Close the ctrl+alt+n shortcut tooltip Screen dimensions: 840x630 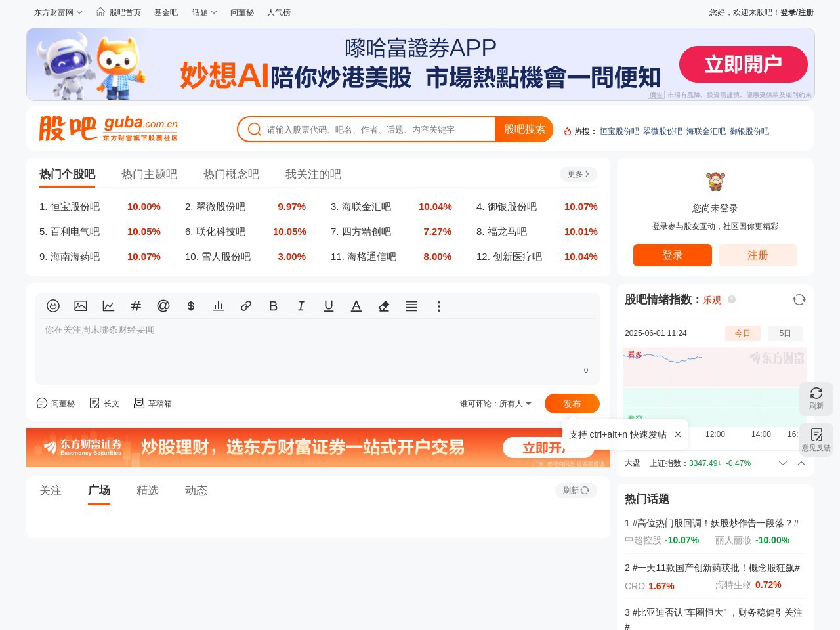(x=678, y=434)
